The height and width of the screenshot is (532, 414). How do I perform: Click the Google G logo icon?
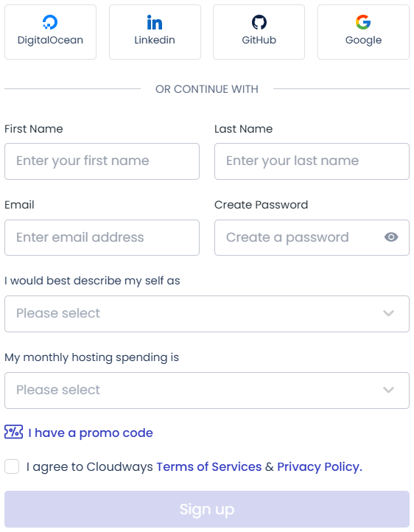[363, 22]
